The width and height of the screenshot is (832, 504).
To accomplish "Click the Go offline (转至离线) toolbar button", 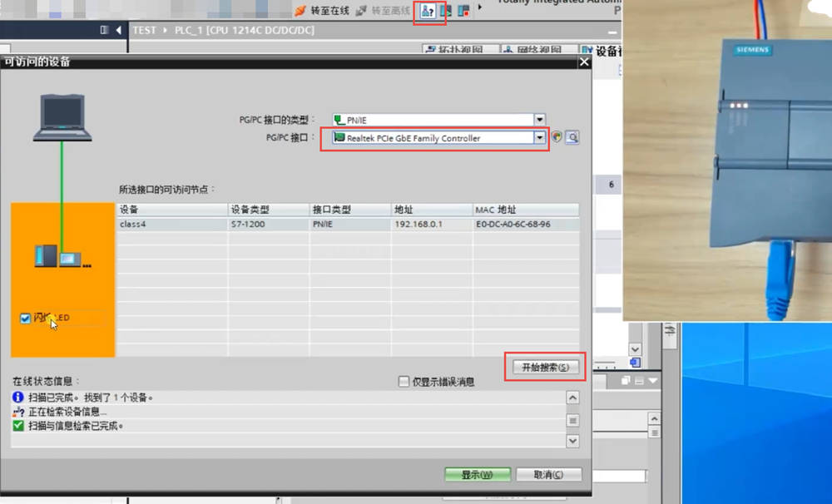I will pyautogui.click(x=383, y=11).
